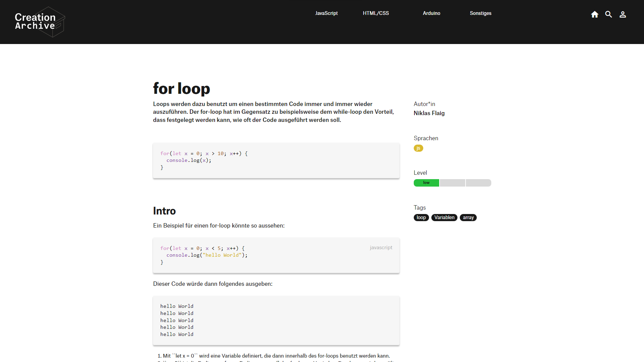Click the author name Niklas Flaig
Screen dimensions: 644x362
click(429, 113)
